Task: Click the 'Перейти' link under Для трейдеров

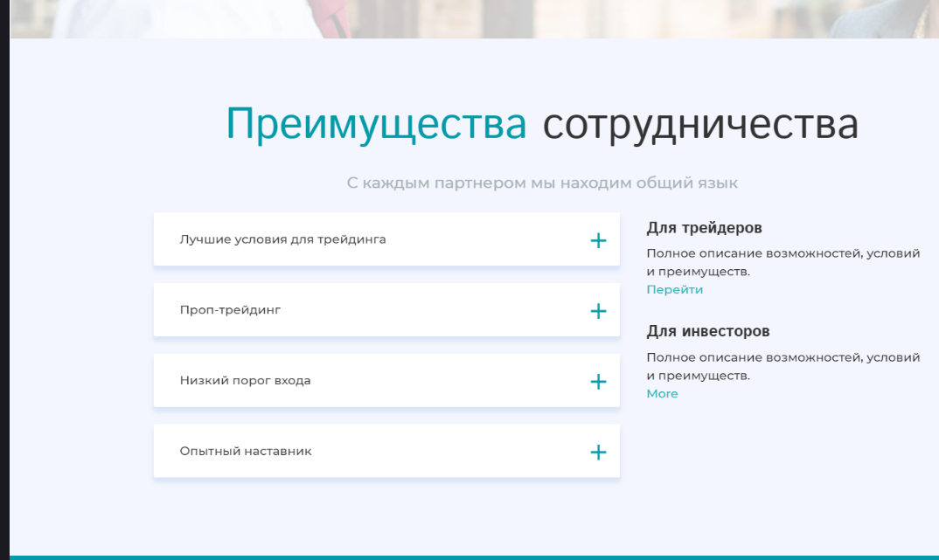Action: pos(674,289)
